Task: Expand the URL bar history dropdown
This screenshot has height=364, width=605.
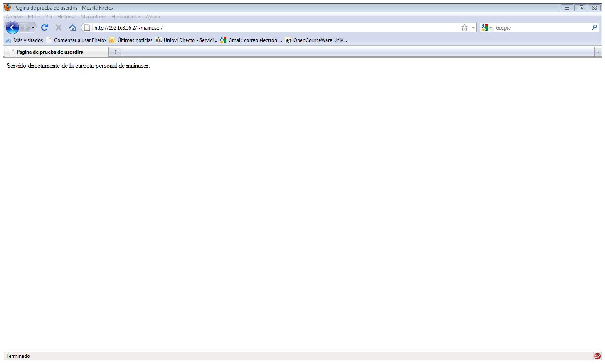Action: [473, 28]
